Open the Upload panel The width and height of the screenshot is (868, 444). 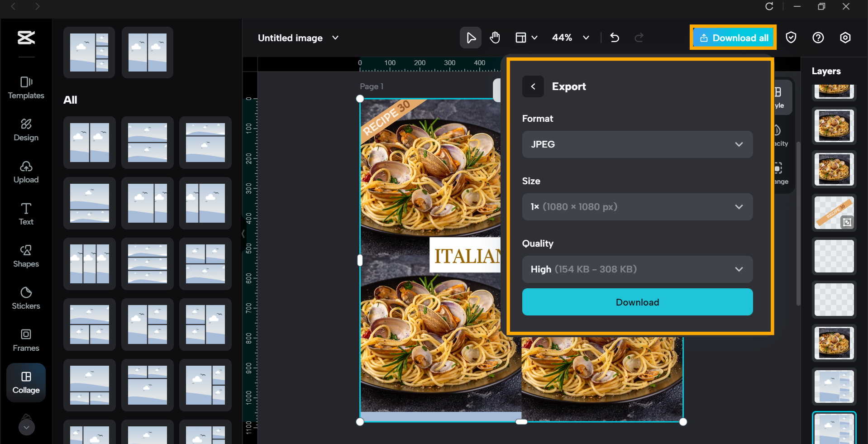26,172
